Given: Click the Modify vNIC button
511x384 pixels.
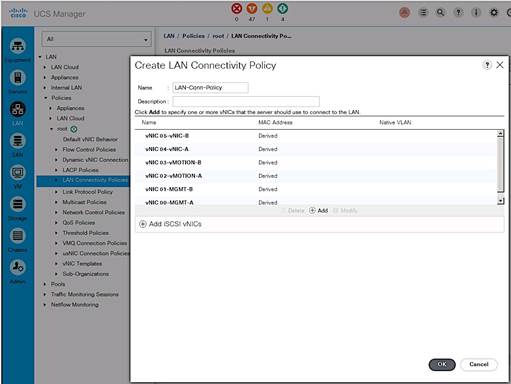Looking at the screenshot, I should point(345,211).
